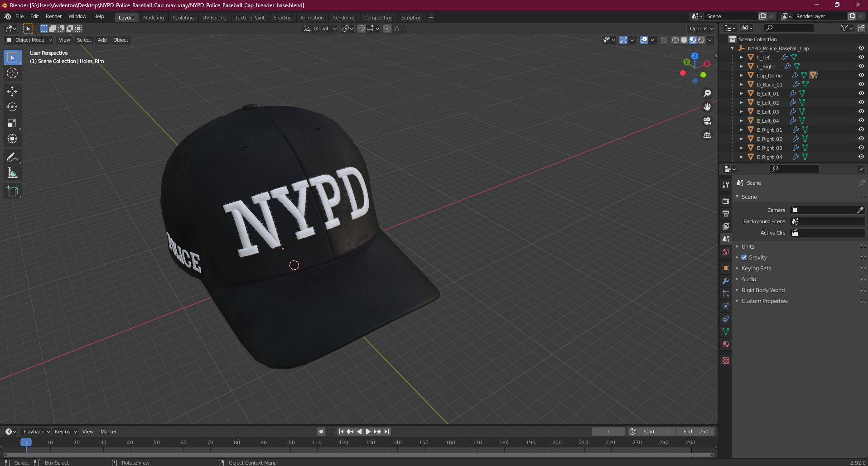The width and height of the screenshot is (868, 466).
Task: Open the File menu
Action: (x=19, y=16)
